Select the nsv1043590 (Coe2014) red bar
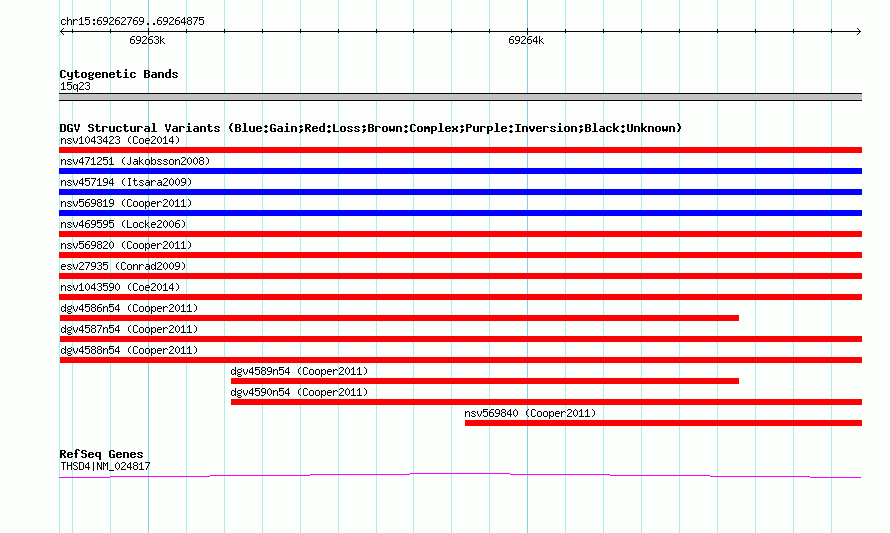This screenshot has height=533, width=890. [x=460, y=297]
